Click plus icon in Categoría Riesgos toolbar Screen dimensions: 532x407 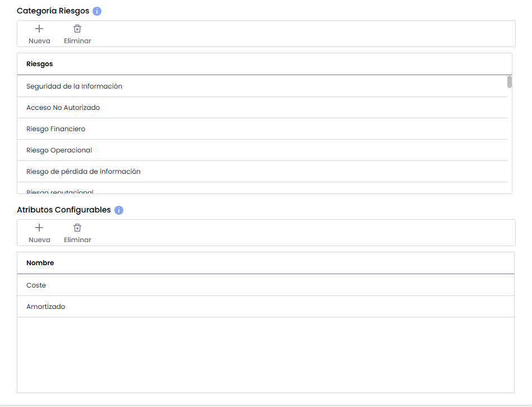pos(39,29)
